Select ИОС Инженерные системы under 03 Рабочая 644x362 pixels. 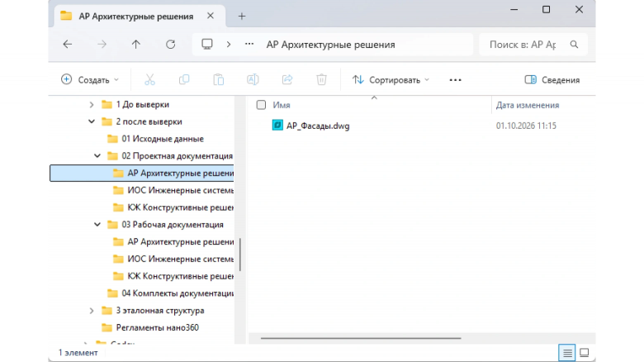click(x=180, y=260)
